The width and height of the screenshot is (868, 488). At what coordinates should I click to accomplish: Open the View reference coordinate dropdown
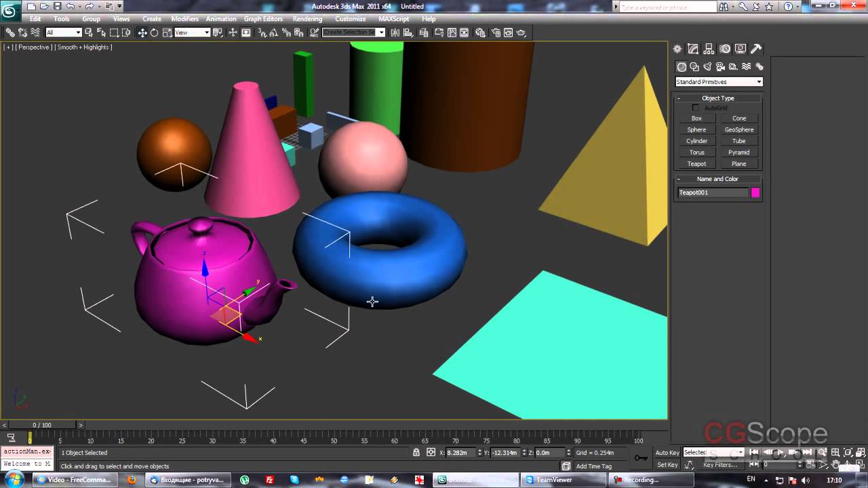pyautogui.click(x=193, y=33)
